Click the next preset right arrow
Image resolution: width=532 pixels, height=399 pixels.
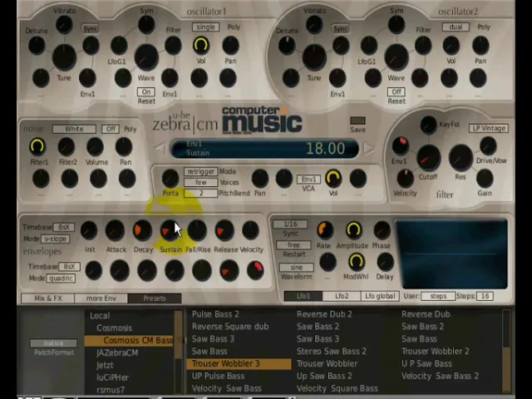369,148
